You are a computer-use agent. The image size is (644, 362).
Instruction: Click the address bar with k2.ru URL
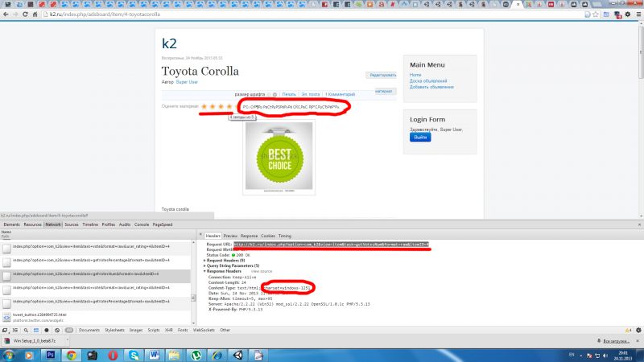pos(312,14)
